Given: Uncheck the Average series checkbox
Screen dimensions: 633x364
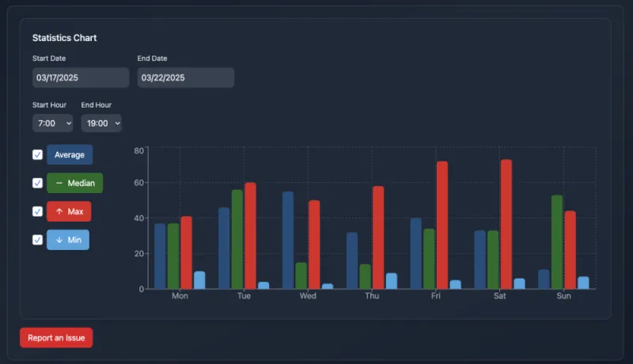Looking at the screenshot, I should coord(37,154).
